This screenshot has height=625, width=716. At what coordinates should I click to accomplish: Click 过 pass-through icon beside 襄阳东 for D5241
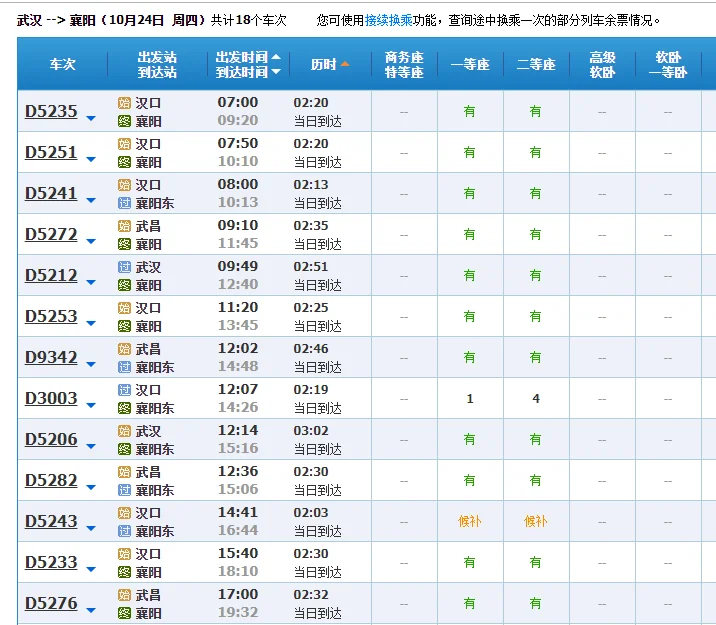[x=124, y=203]
